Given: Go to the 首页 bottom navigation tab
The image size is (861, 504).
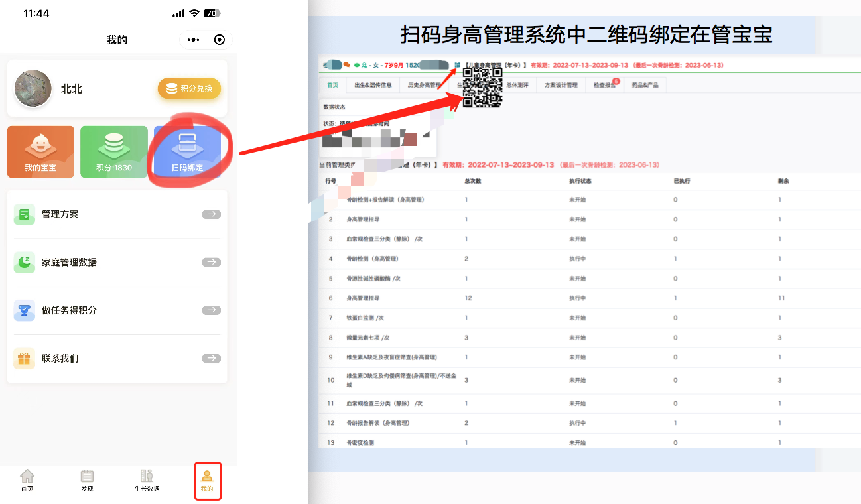Looking at the screenshot, I should (27, 481).
